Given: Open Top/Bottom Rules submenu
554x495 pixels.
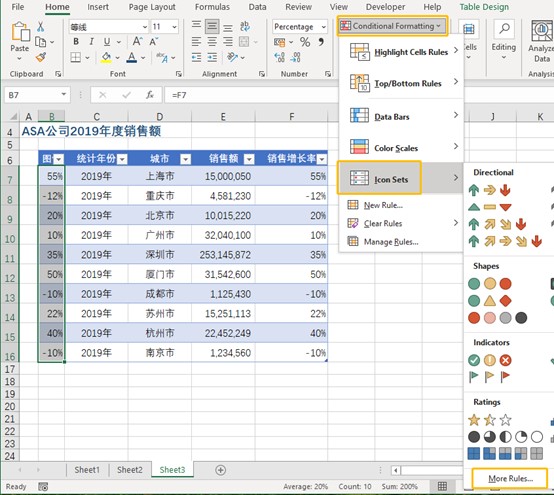Looking at the screenshot, I should [x=401, y=83].
